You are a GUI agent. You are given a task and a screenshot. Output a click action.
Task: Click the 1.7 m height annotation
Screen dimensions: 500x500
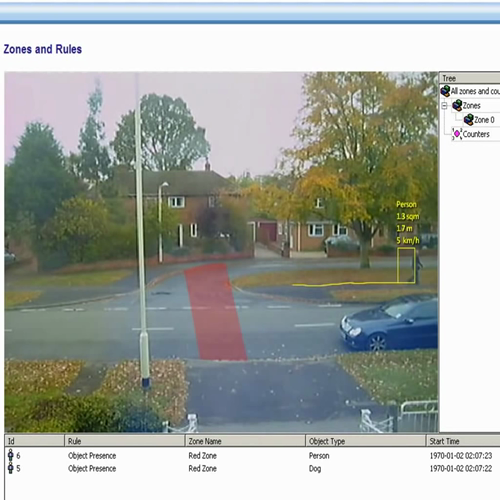pos(404,228)
